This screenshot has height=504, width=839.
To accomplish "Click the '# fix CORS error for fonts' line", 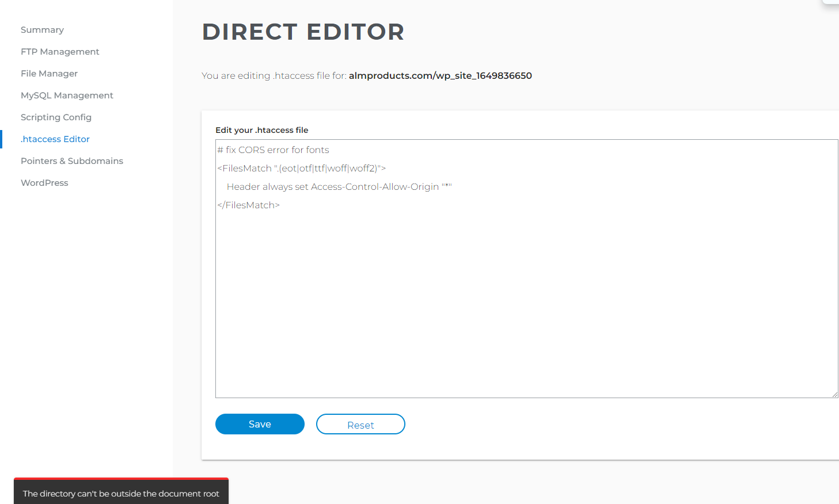I will 274,150.
